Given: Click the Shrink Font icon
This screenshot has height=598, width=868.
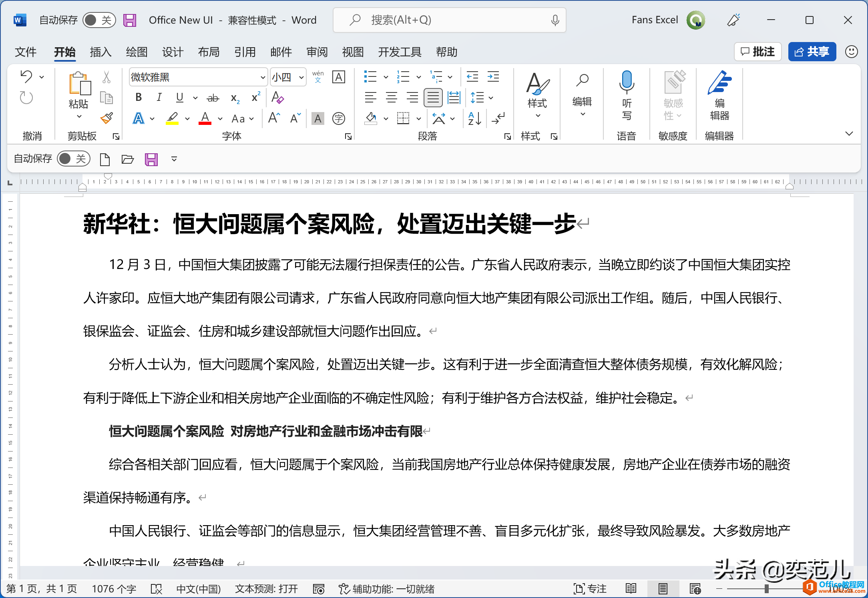Looking at the screenshot, I should [x=295, y=118].
